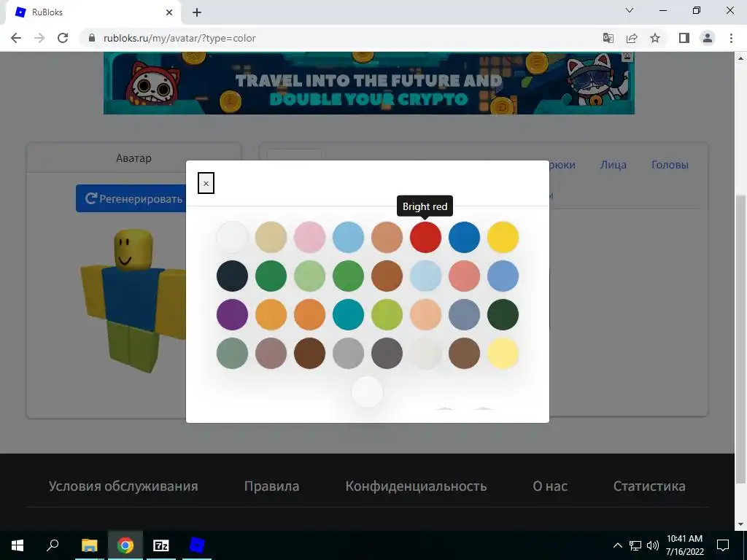Viewport: 747px width, 560px height.
Task: Close the RuBloks browser tab
Action: coord(169,12)
